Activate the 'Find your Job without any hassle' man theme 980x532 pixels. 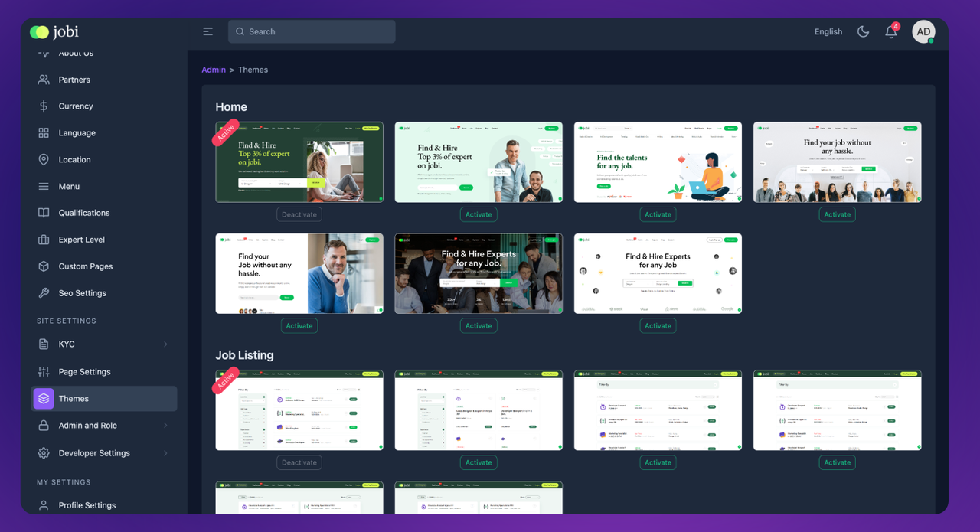[x=299, y=325]
